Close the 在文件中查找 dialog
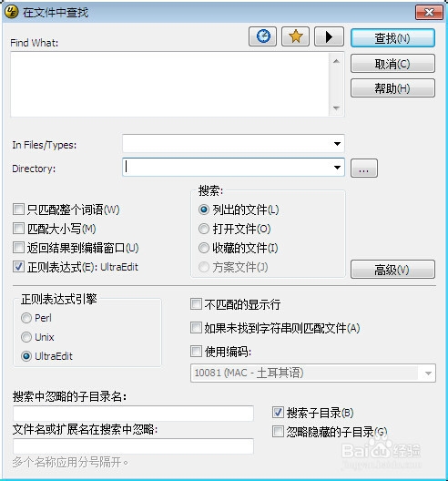Viewport: 448px width, 481px height. [x=429, y=12]
